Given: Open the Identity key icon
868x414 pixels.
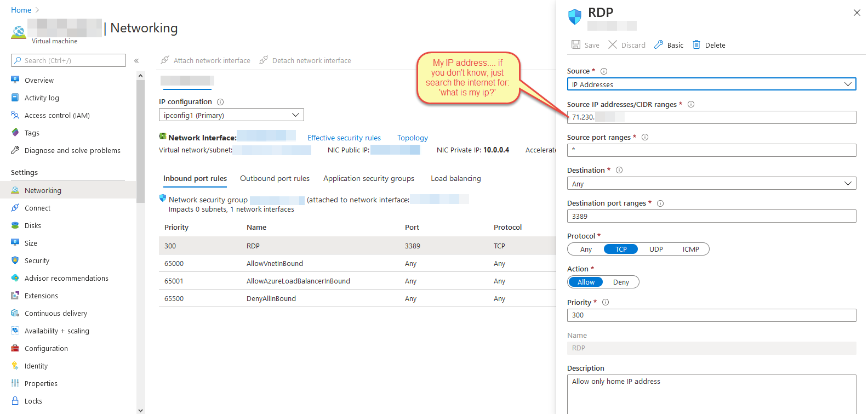Looking at the screenshot, I should tap(15, 366).
